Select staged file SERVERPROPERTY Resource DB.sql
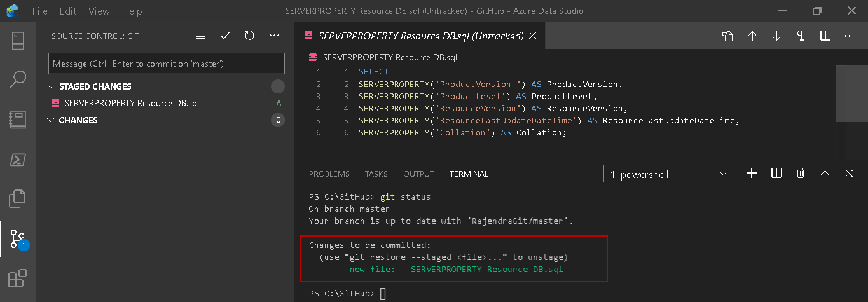The image size is (868, 302). coord(132,103)
